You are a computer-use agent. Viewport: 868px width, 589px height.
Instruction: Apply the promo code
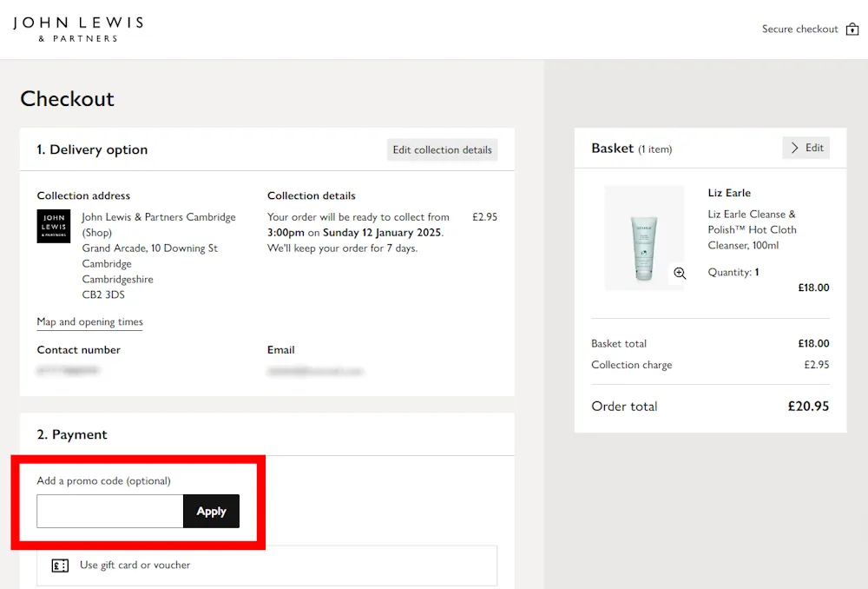[211, 512]
